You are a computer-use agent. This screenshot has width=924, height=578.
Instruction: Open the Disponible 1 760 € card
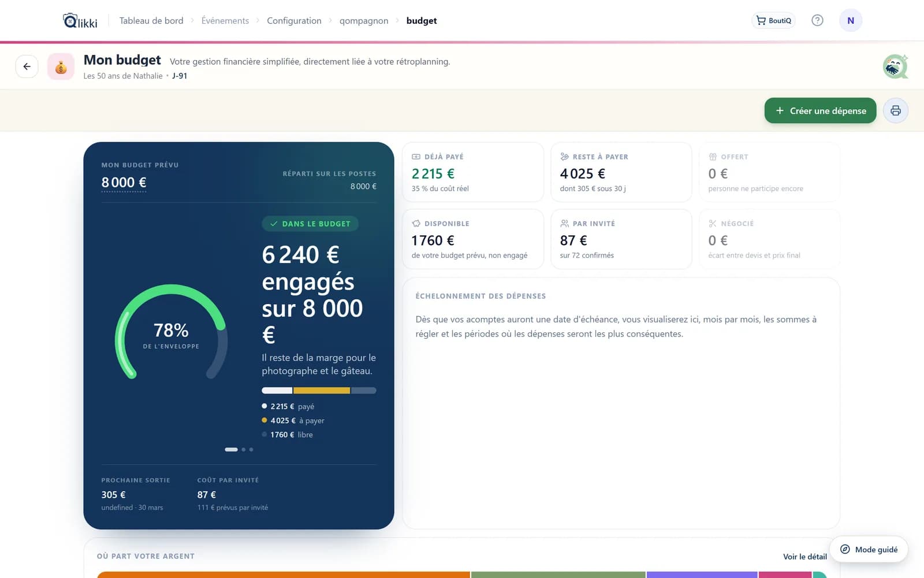[473, 239]
